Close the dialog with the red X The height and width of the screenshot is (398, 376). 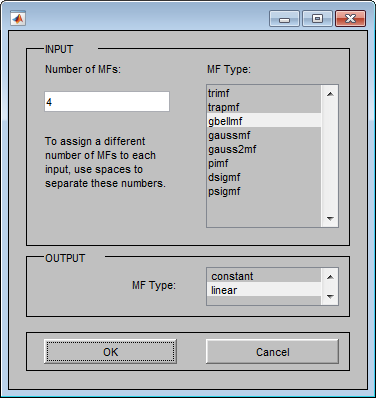pos(350,18)
